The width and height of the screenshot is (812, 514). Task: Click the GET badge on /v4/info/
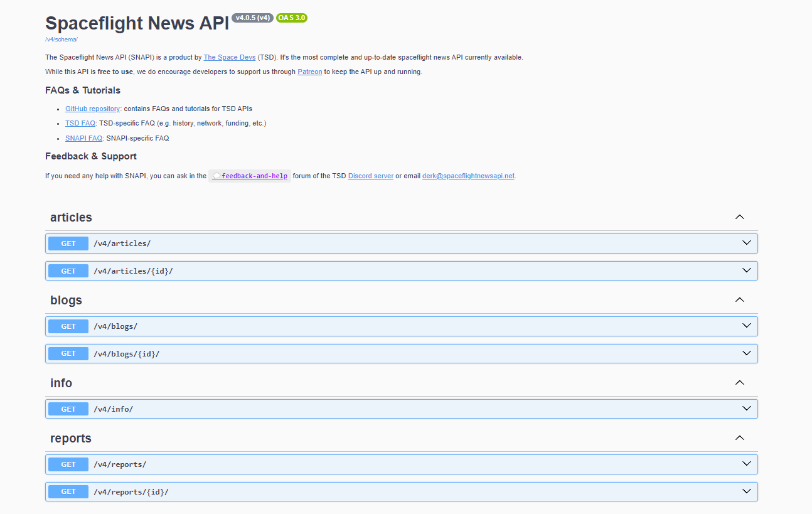click(x=68, y=409)
